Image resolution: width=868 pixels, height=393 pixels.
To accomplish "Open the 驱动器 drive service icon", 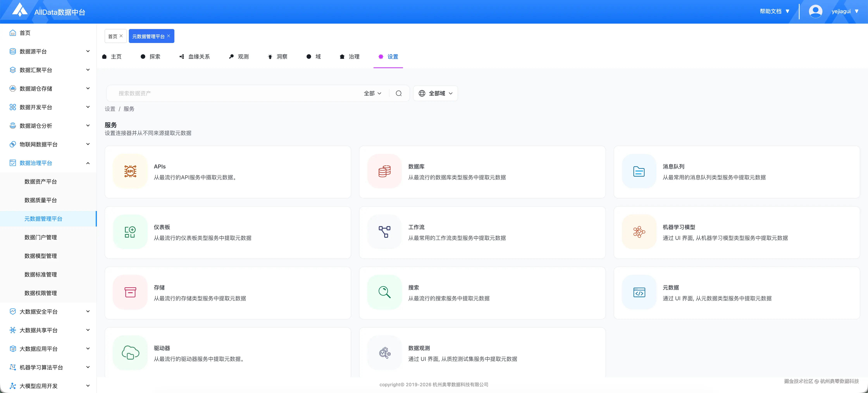I will click(130, 353).
